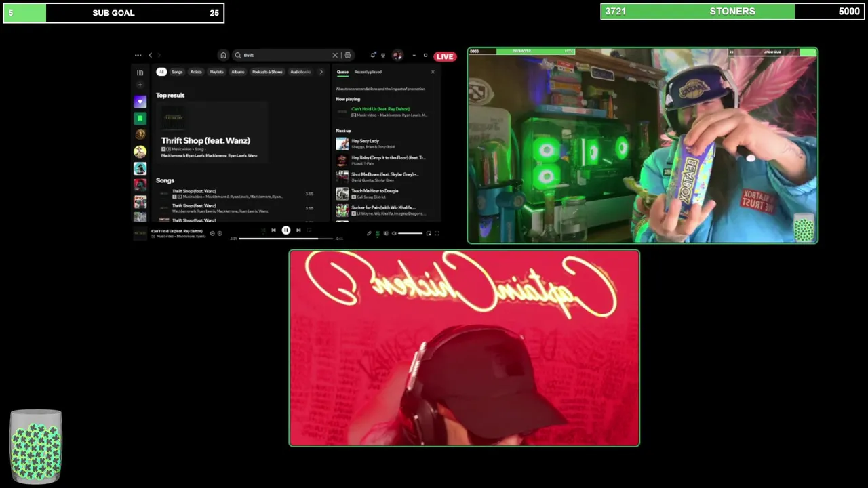The width and height of the screenshot is (868, 488).
Task: Open Liked Songs purple heart tile
Action: [x=140, y=102]
